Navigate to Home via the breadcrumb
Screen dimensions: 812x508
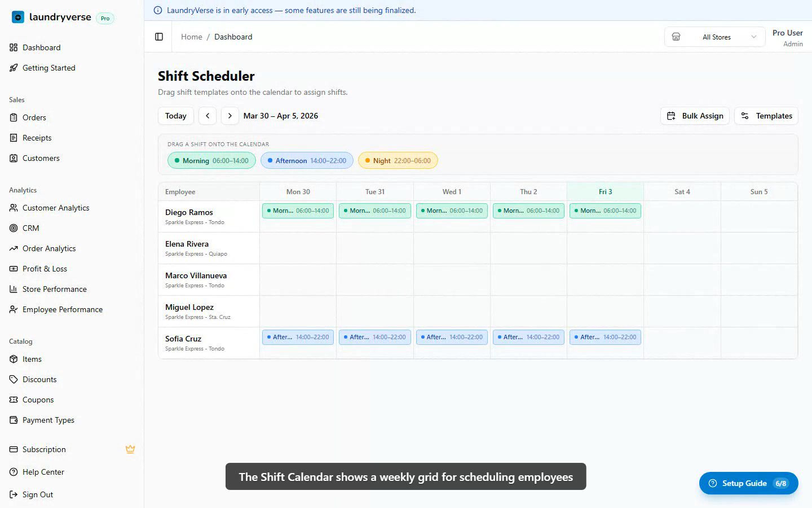[191, 37]
